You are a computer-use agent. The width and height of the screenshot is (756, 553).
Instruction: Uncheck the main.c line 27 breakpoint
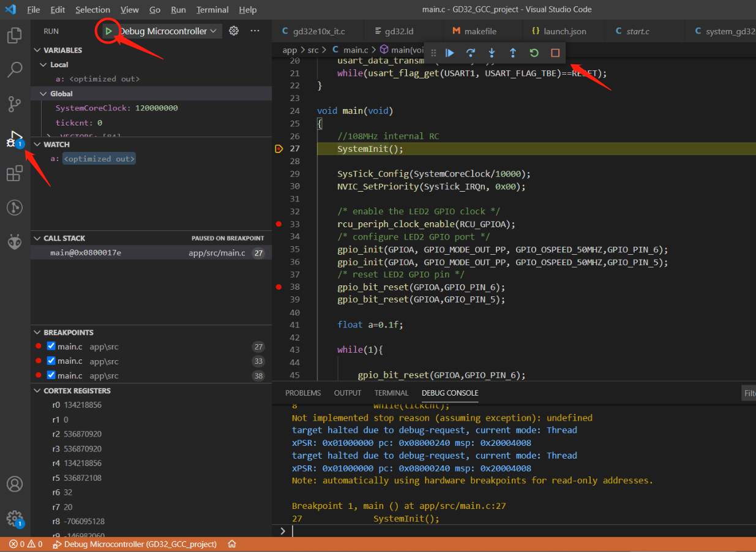(x=51, y=347)
